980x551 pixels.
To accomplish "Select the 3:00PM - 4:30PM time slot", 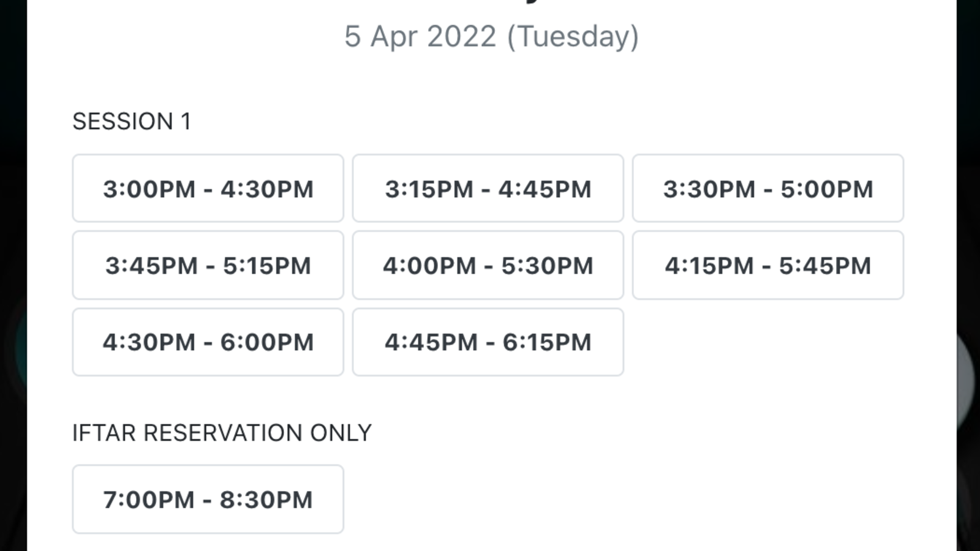I will [x=208, y=189].
